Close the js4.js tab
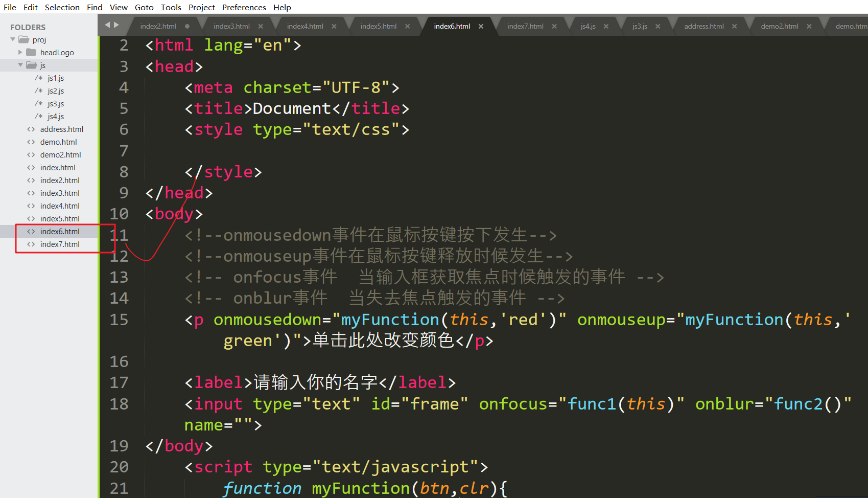 point(606,26)
